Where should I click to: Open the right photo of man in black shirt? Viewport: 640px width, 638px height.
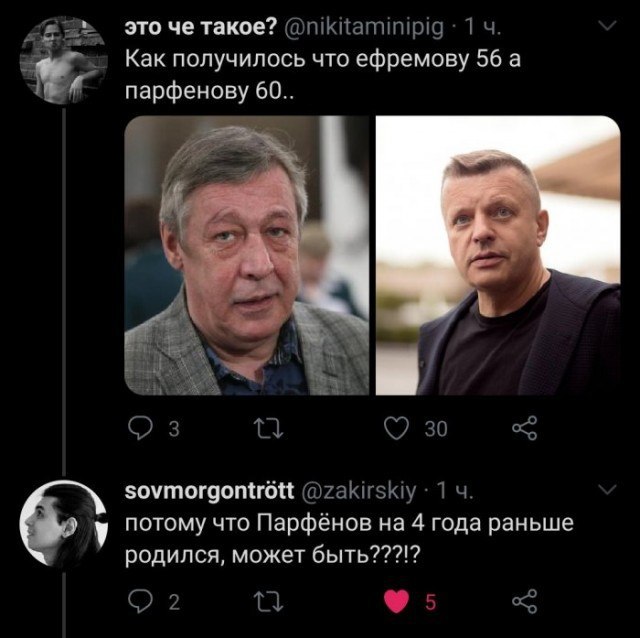[498, 256]
